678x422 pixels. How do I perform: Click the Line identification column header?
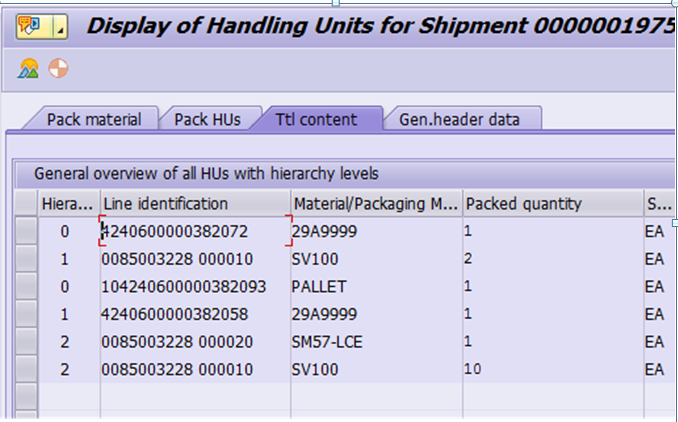[x=195, y=203]
